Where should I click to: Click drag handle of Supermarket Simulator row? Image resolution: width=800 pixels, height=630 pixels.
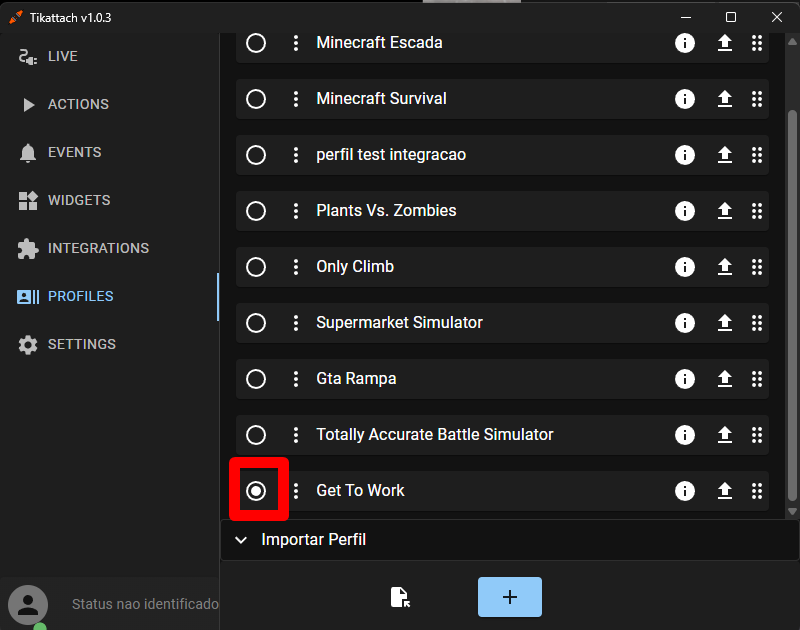point(757,323)
